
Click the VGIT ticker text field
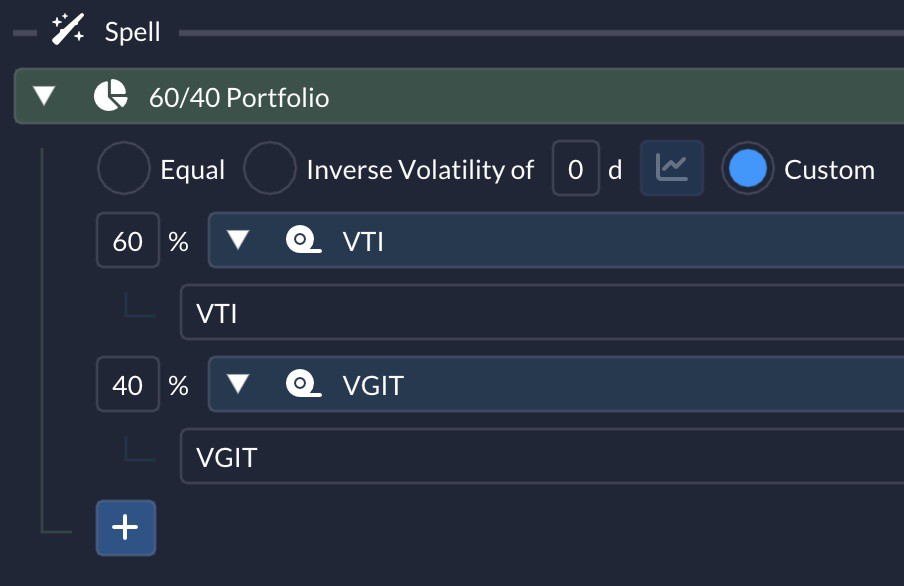(x=542, y=456)
